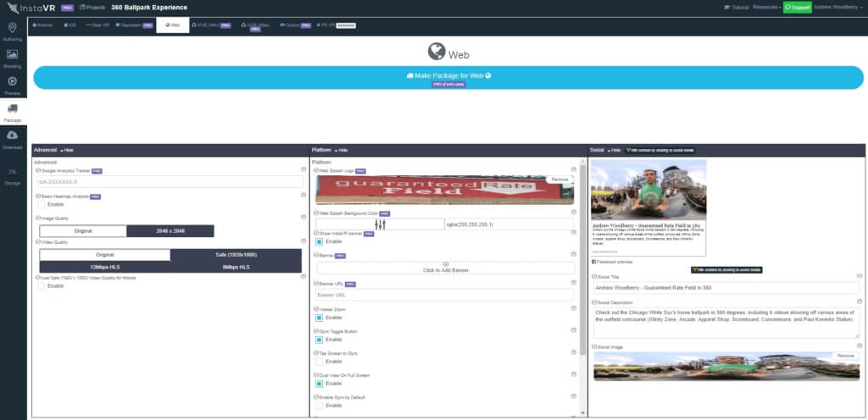Open the green Support button

(797, 8)
